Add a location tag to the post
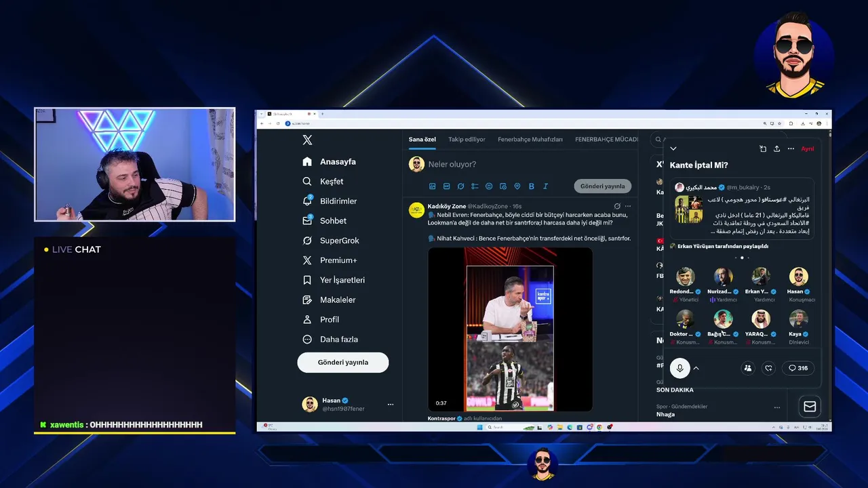 (x=517, y=186)
